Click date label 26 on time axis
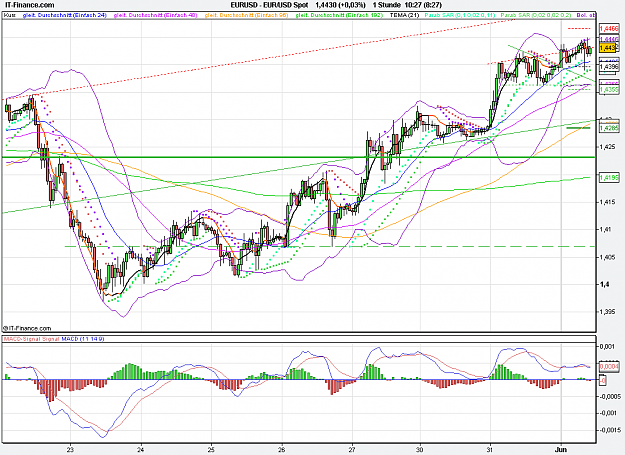 click(x=282, y=449)
